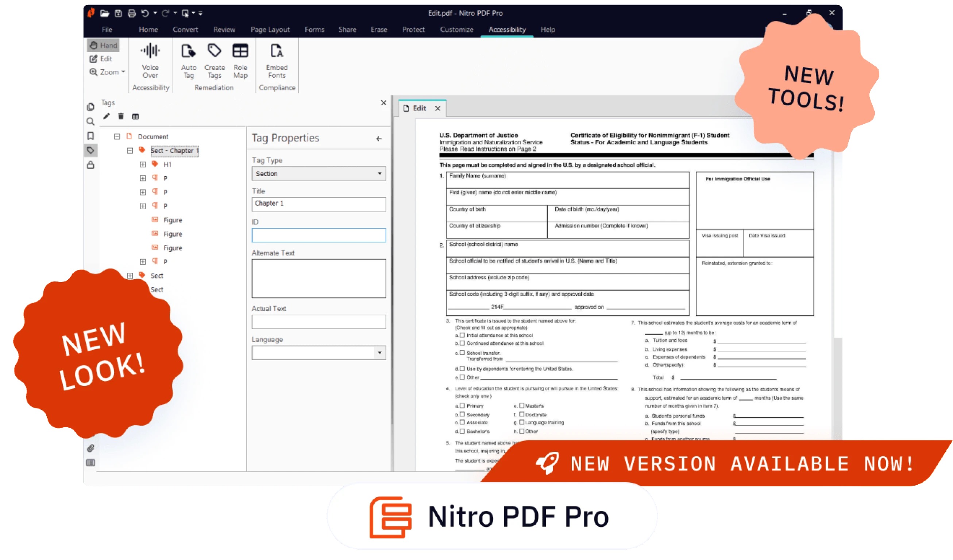This screenshot has height=560, width=953.
Task: Click the collapse Tag Properties button
Action: click(x=379, y=137)
